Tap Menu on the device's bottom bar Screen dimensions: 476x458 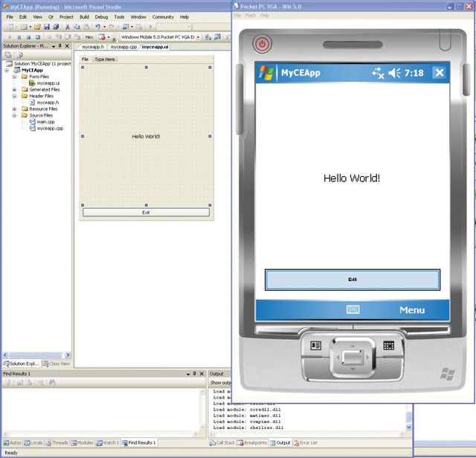tap(412, 310)
